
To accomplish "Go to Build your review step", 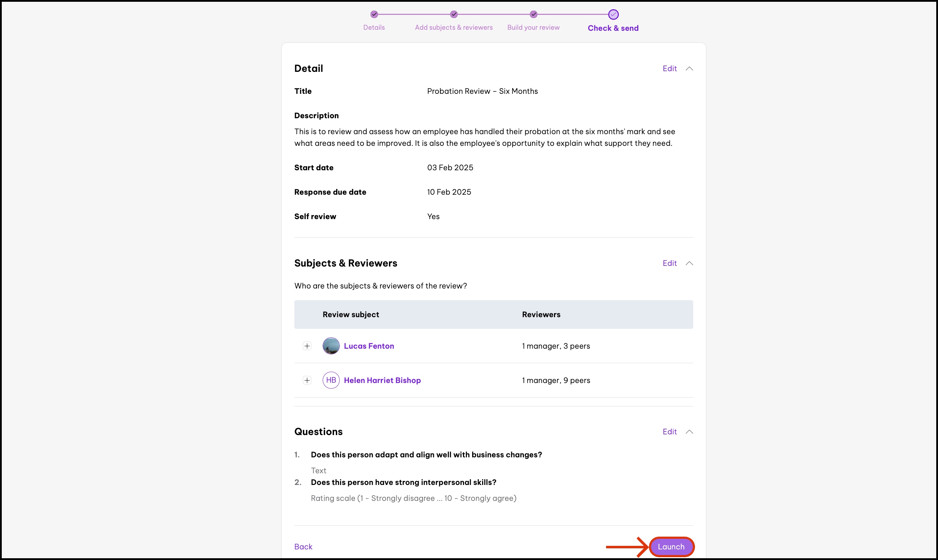I will tap(533, 27).
